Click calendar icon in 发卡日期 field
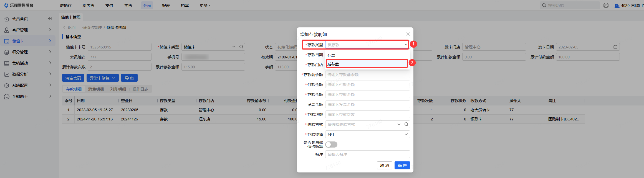The width and height of the screenshot is (644, 178). (x=615, y=47)
